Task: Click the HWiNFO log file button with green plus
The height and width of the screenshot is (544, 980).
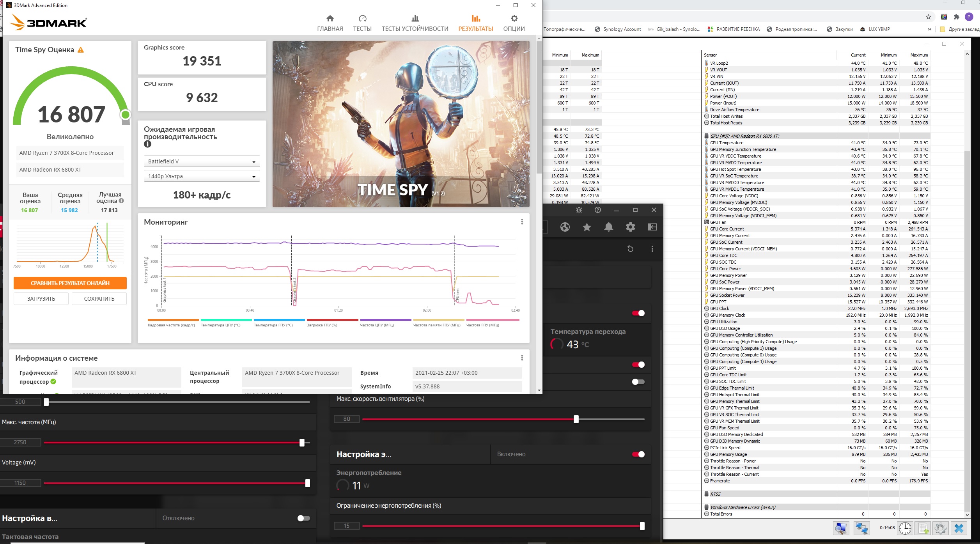Action: pos(923,528)
